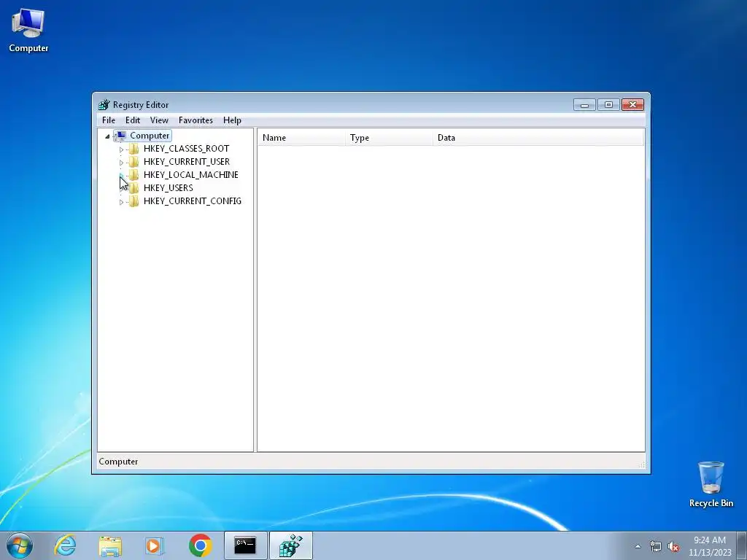Screen dimensions: 747x560
Task: Open the Recycle Bin desktop icon
Action: point(711,484)
